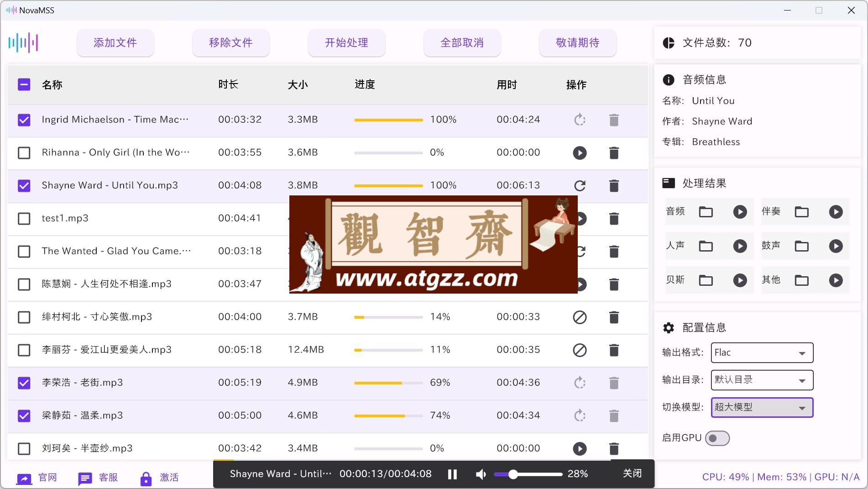The height and width of the screenshot is (489, 868).
Task: Close the audio player bar with 关闭
Action: tap(632, 473)
